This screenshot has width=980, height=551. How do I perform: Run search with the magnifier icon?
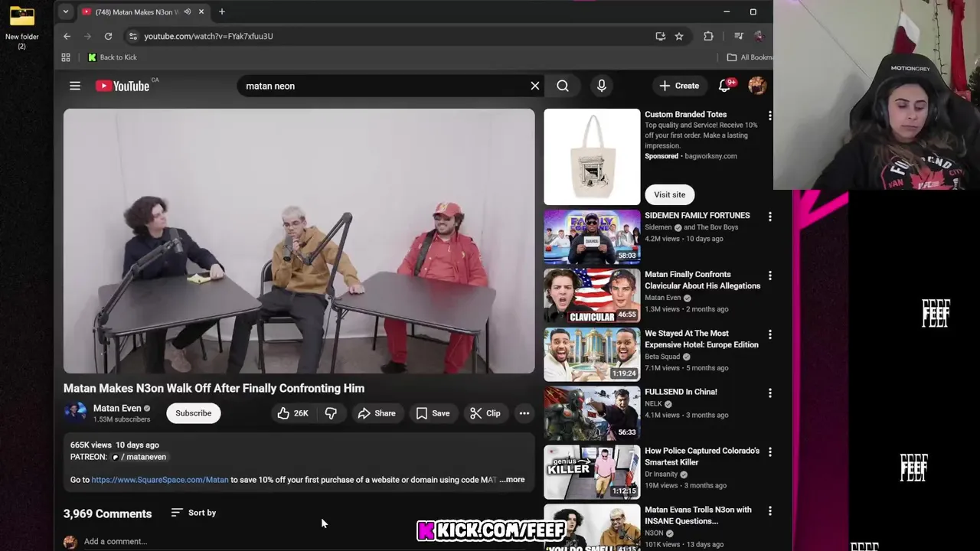(x=563, y=86)
